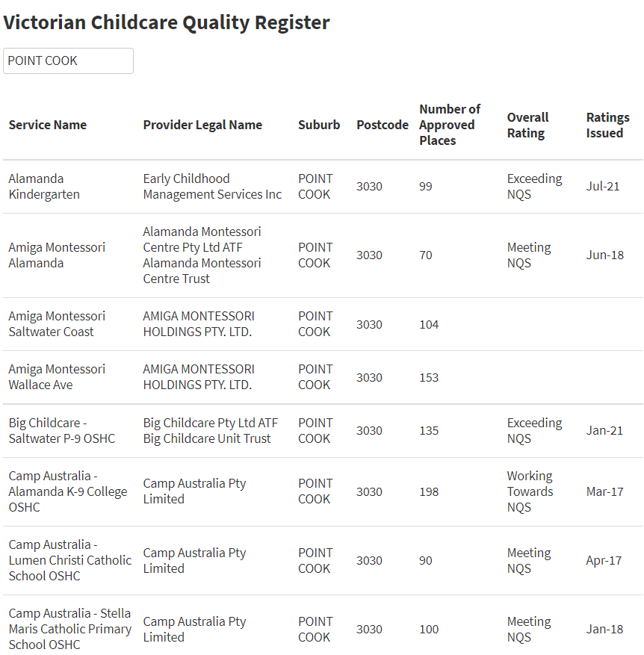This screenshot has height=655, width=644.
Task: Click the Suburb column header
Action: click(319, 125)
